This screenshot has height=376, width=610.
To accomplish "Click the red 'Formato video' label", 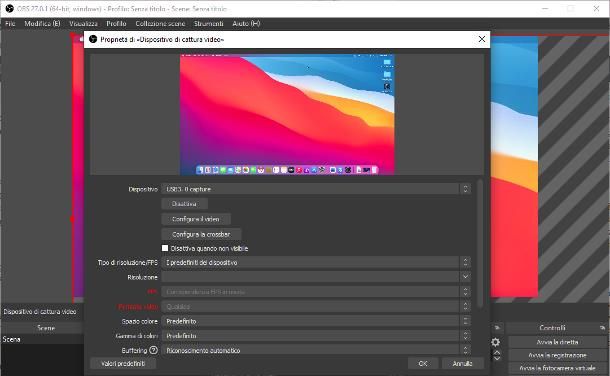I will pos(138,306).
